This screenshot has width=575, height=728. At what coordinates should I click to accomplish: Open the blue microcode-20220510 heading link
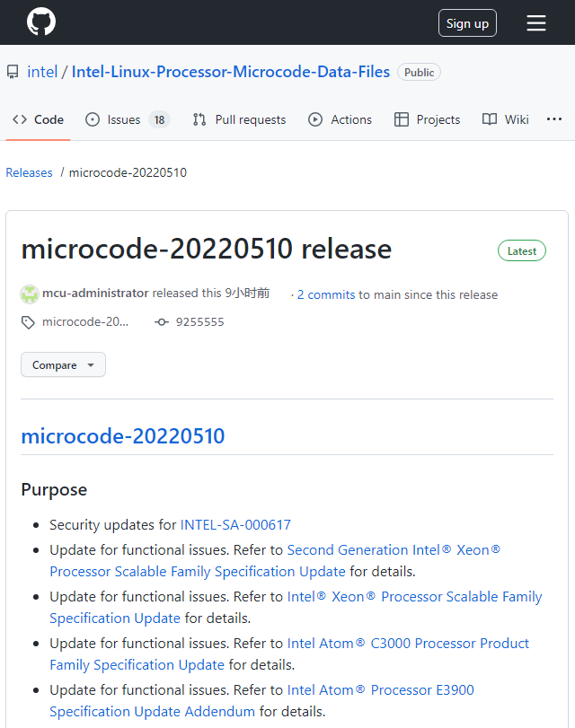(x=123, y=436)
